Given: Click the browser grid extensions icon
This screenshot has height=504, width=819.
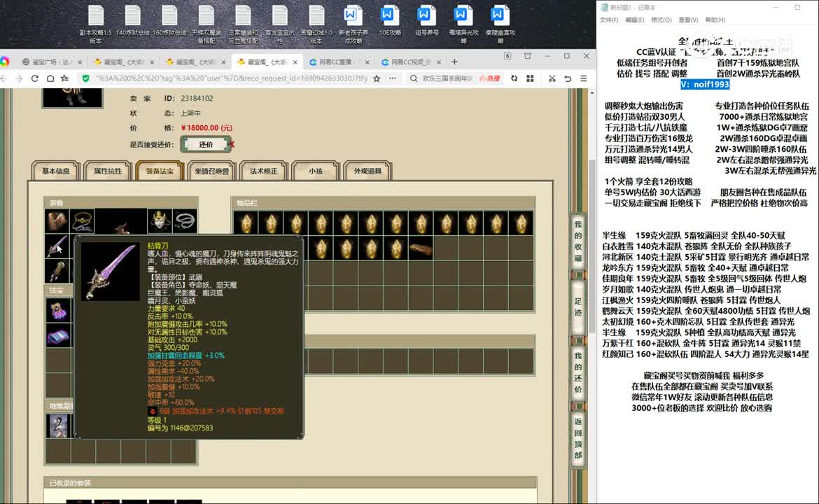Looking at the screenshot, I should point(530,78).
